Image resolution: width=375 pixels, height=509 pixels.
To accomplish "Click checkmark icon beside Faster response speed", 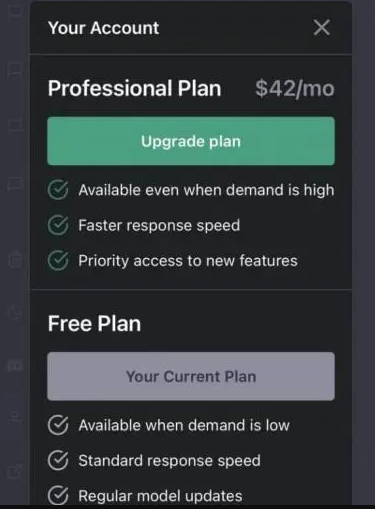I will click(x=58, y=225).
